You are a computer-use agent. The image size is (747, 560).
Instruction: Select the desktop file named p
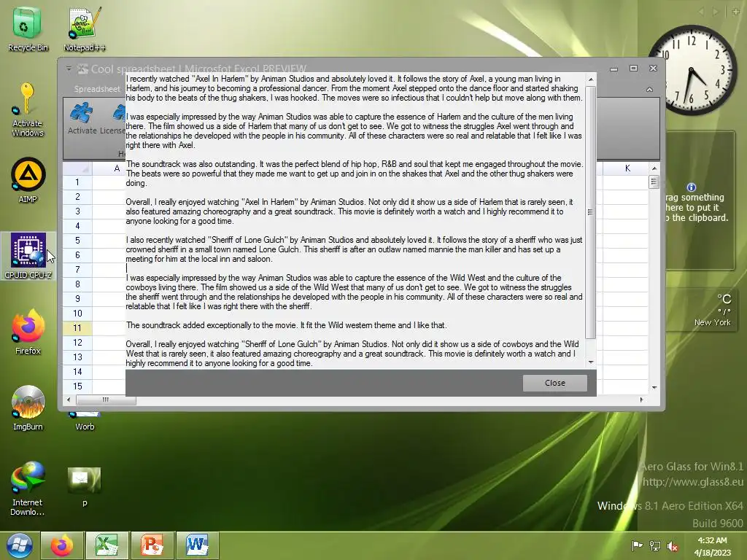click(x=85, y=486)
